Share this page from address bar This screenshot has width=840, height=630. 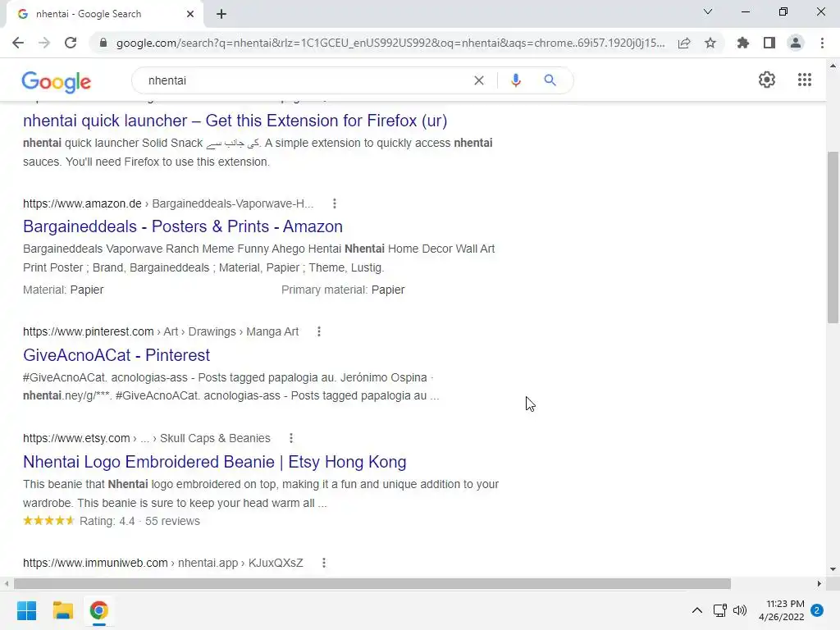[684, 43]
